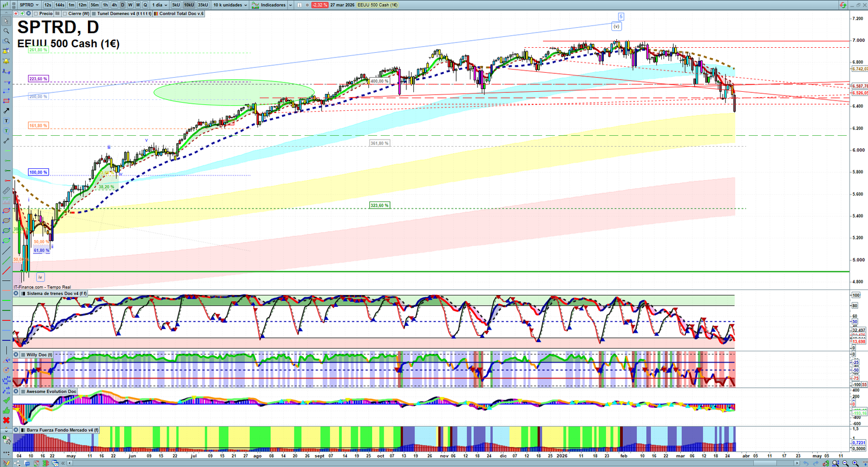Toggle the 5kU units button
868x467 pixels.
(x=176, y=5)
